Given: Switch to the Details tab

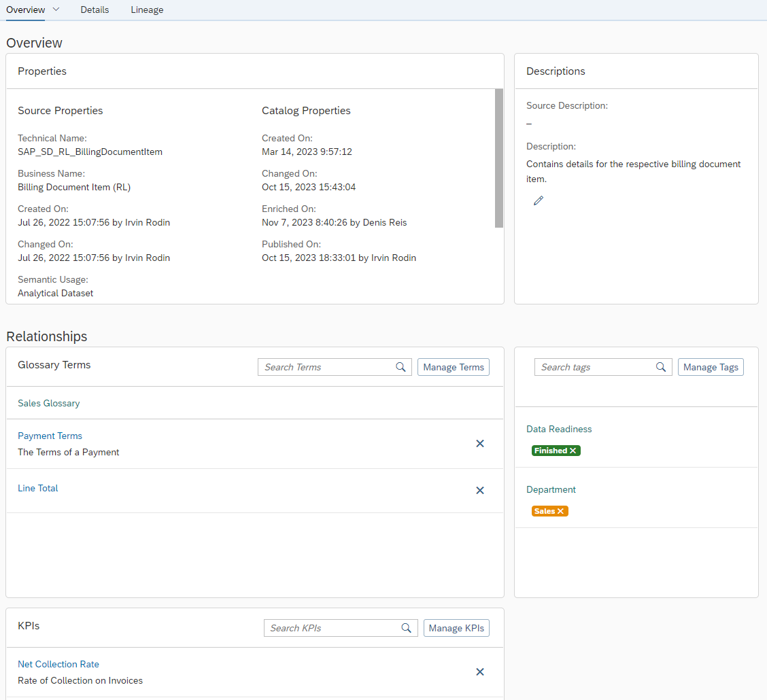Looking at the screenshot, I should pos(95,10).
